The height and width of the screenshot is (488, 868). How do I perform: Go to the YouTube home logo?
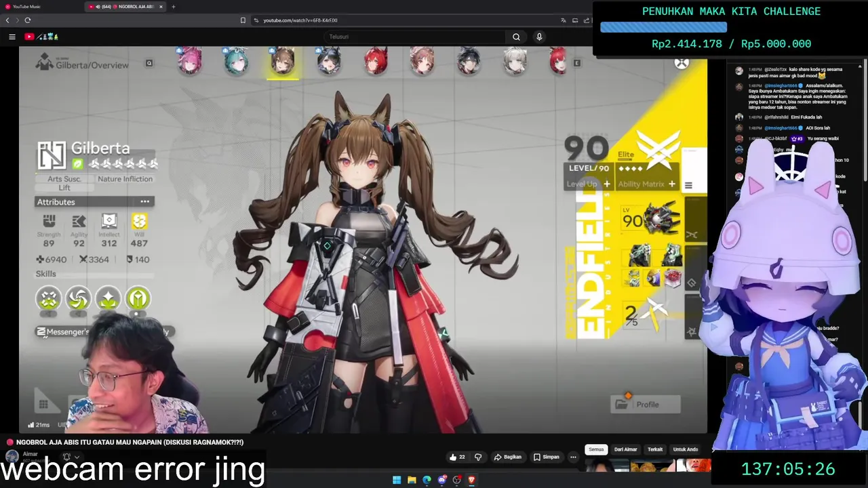click(41, 37)
